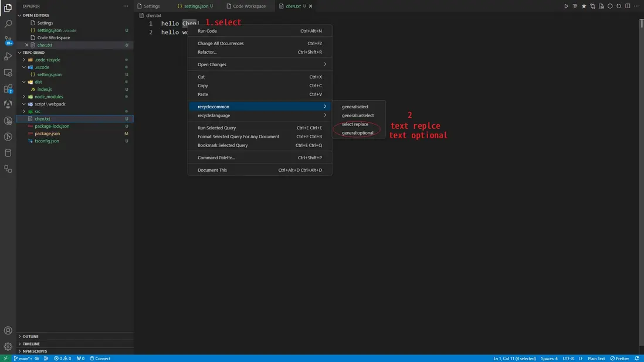Open the Accounts icon in activity bar
This screenshot has width=644, height=362.
(x=8, y=330)
